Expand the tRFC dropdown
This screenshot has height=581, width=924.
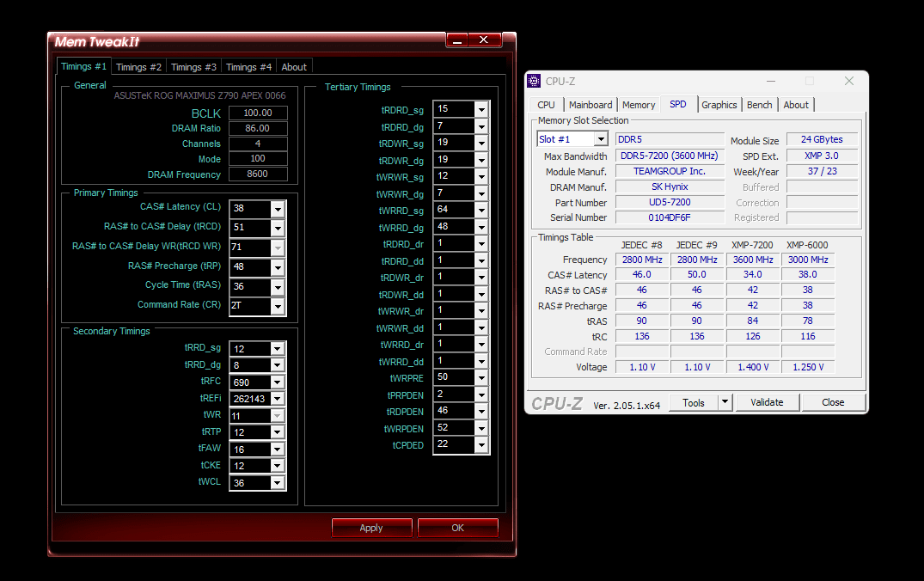[278, 382]
